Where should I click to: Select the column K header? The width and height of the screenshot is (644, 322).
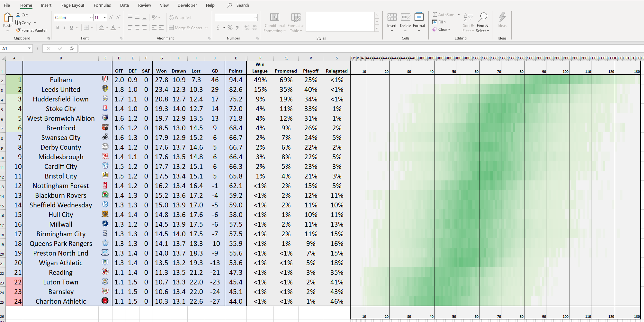tap(236, 58)
